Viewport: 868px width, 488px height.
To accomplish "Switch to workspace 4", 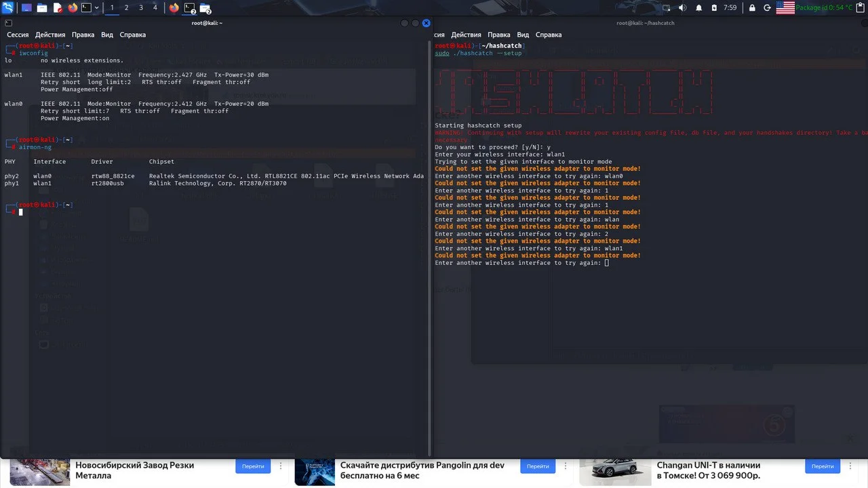I will point(155,8).
